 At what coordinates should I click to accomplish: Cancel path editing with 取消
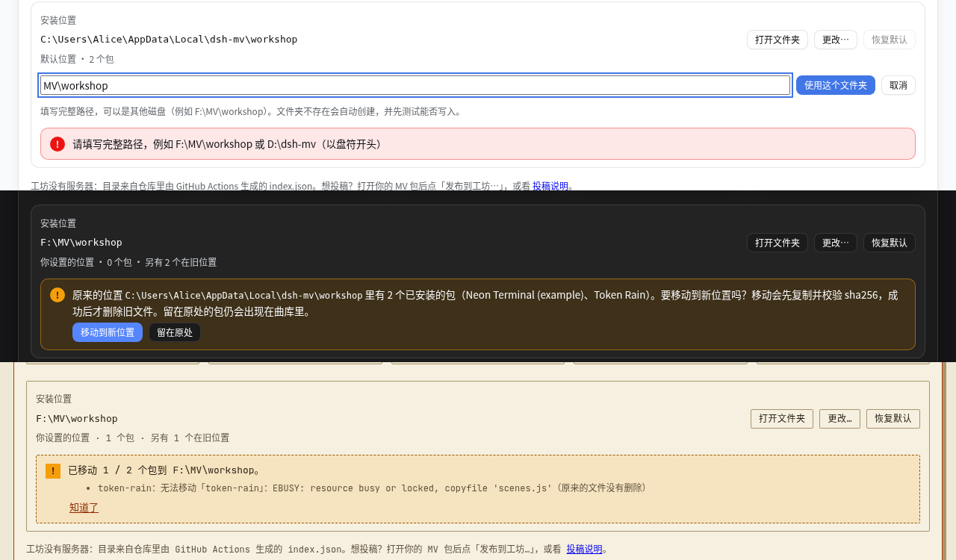click(898, 85)
